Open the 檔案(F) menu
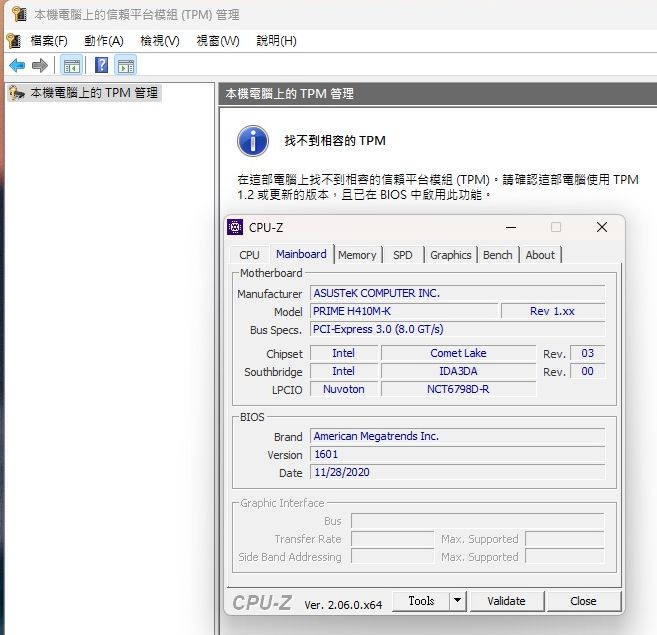Image resolution: width=657 pixels, height=635 pixels. pyautogui.click(x=49, y=41)
